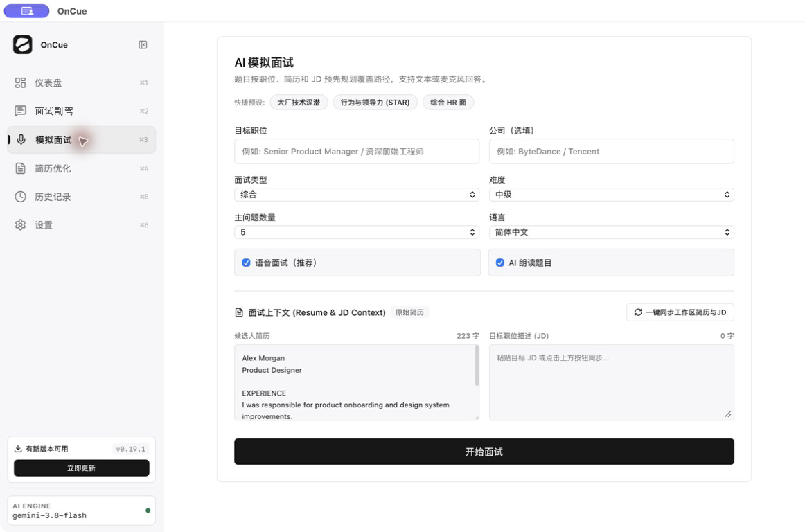Click the 目标职位描述 (JD) text area

tap(612, 382)
